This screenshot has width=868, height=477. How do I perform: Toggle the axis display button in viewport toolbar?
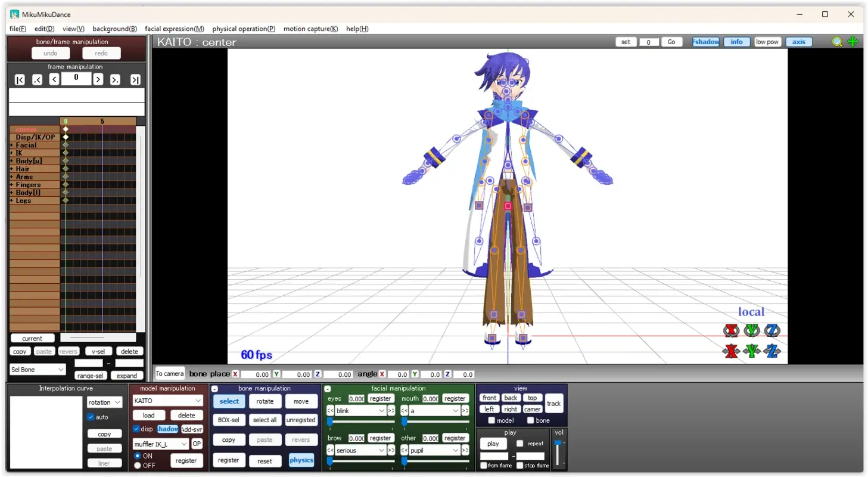pyautogui.click(x=798, y=42)
